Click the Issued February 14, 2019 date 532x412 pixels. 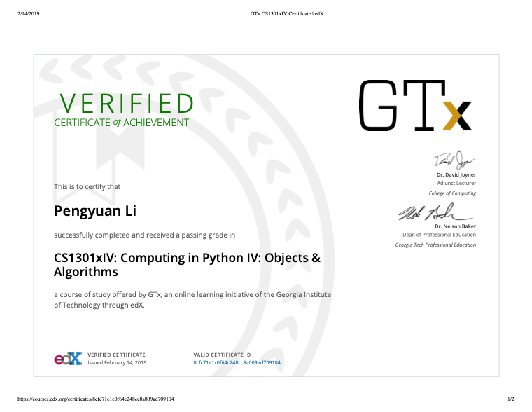(117, 363)
